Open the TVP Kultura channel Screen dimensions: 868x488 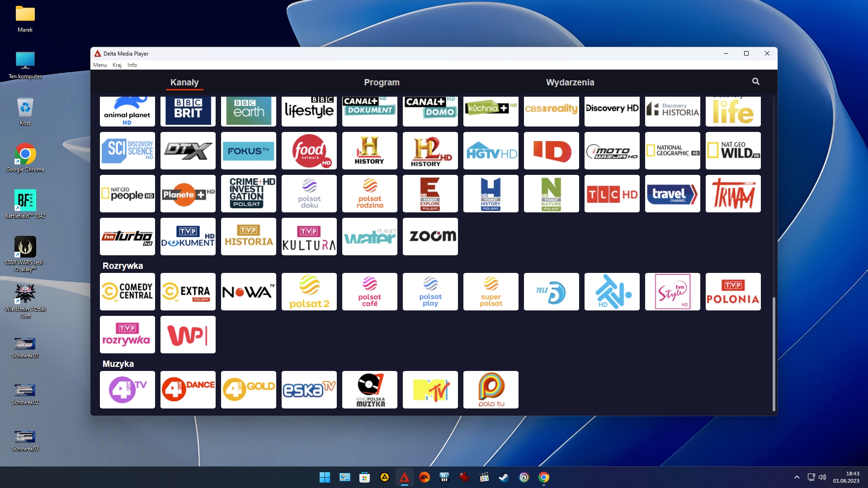click(x=309, y=236)
